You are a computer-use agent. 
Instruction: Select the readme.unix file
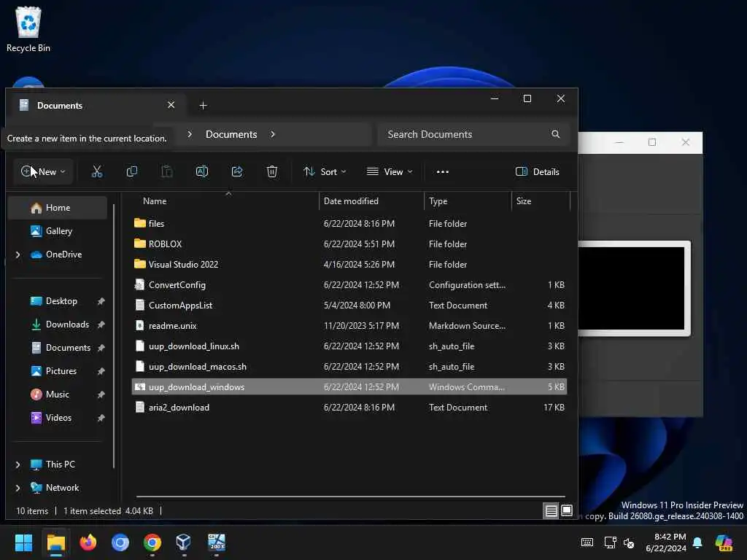349,326
